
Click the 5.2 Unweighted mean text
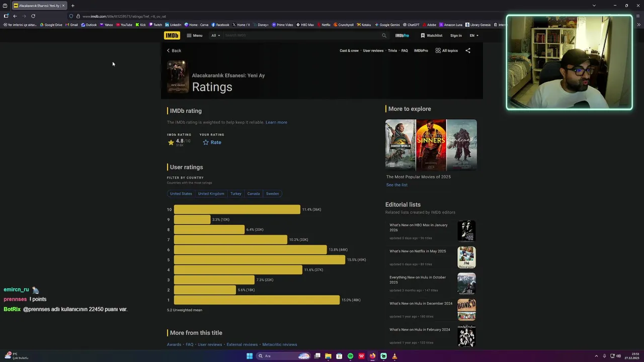coord(185,310)
